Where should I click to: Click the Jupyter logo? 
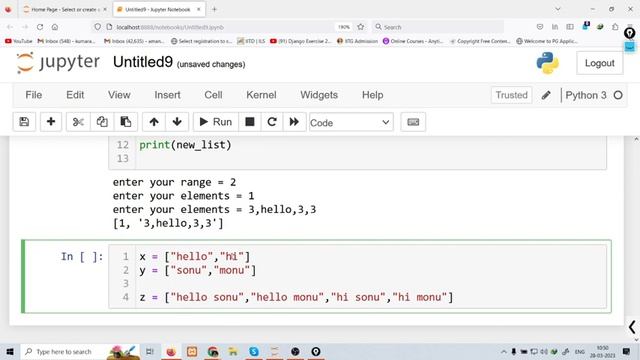click(58, 62)
